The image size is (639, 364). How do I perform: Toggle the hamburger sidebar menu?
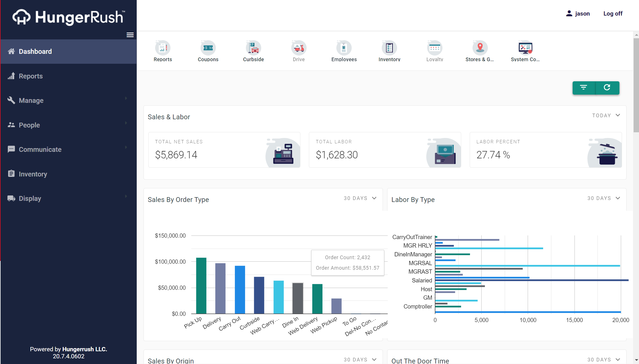pos(130,35)
